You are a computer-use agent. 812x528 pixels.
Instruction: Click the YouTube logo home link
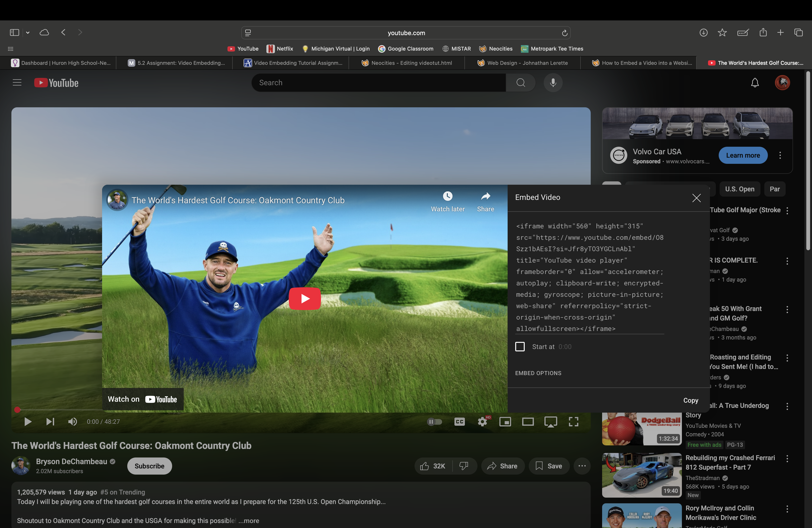pos(56,83)
